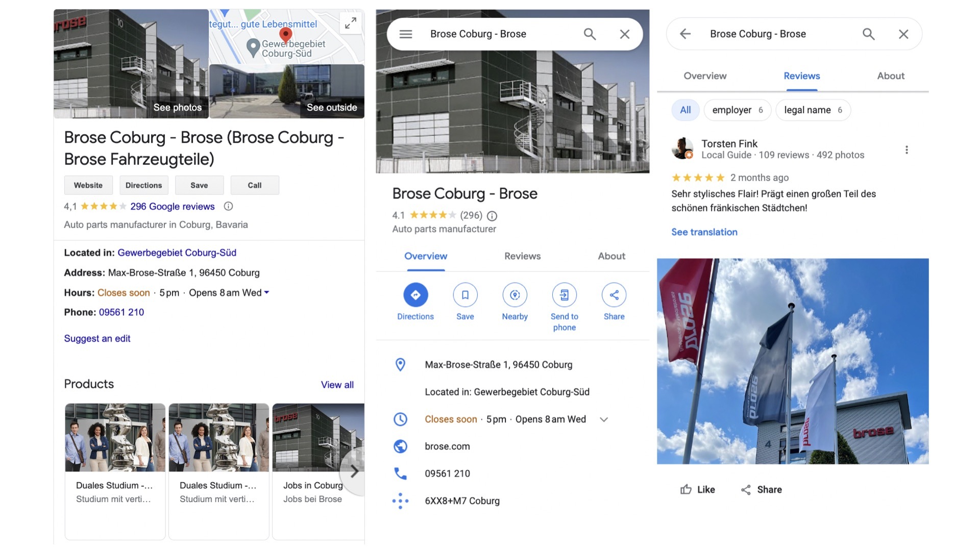Click the Website button
The width and height of the screenshot is (980, 551).
pos(88,185)
